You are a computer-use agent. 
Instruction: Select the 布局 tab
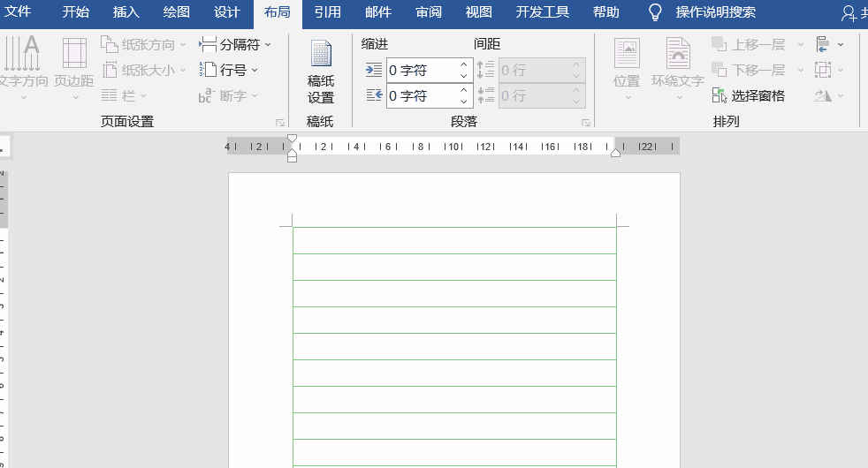click(x=278, y=11)
